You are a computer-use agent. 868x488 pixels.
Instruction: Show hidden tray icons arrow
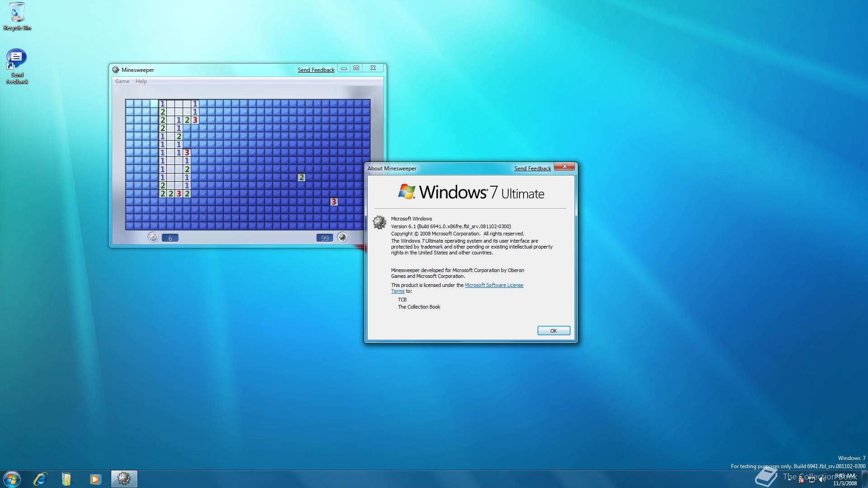[789, 479]
